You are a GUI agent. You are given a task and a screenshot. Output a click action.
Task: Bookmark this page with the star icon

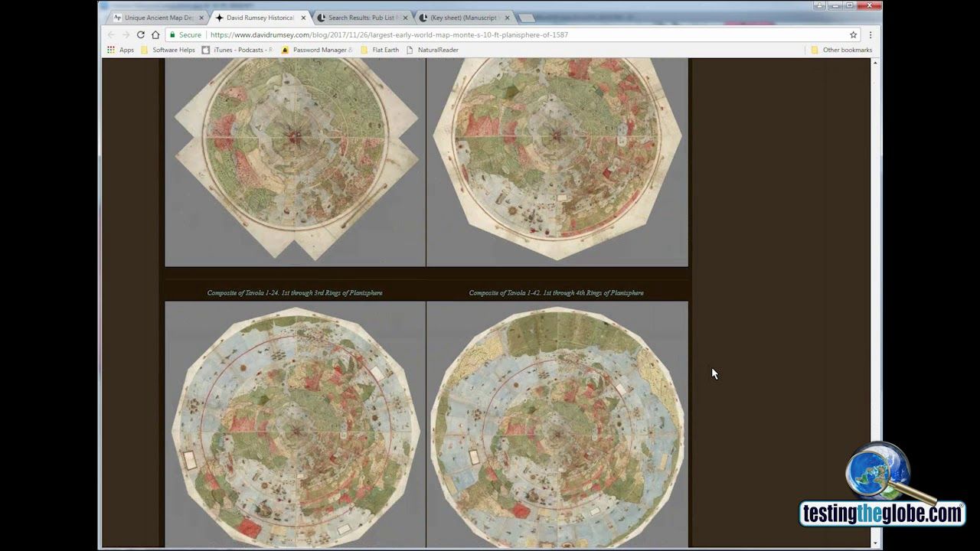[x=853, y=35]
